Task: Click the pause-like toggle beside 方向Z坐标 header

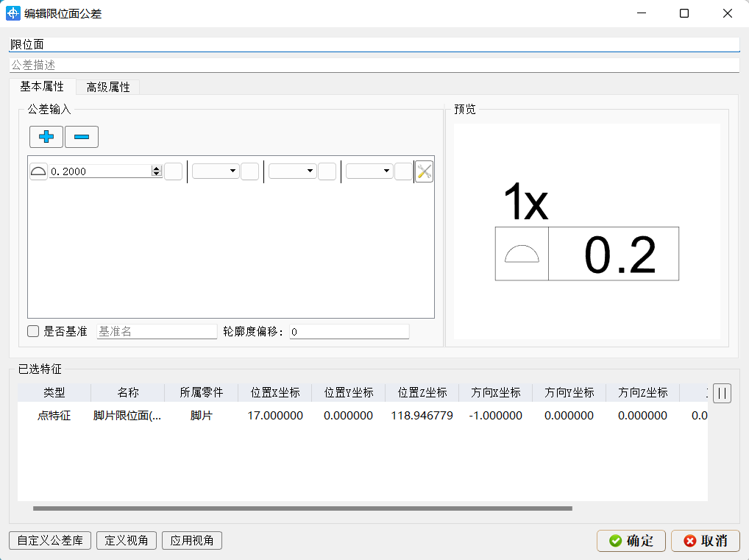Action: 722,393
